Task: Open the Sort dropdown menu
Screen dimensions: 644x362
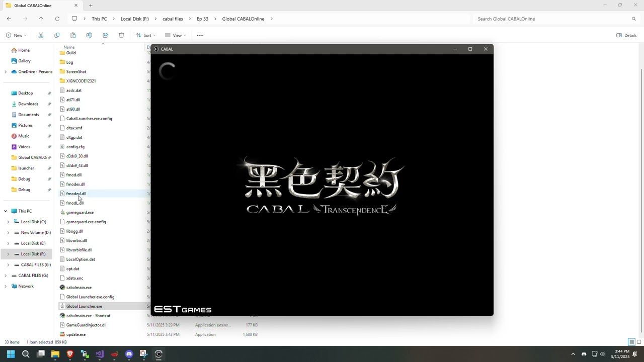Action: coord(145,35)
